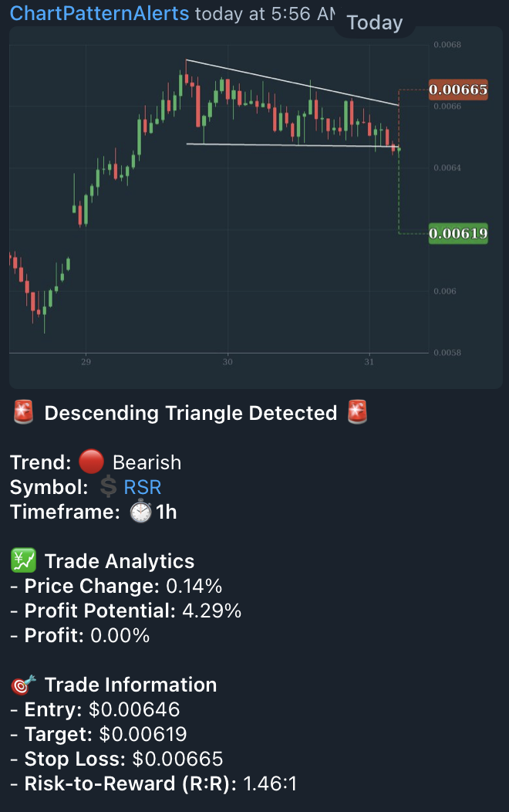Open the RSR symbol link
509x812 pixels.
(142, 487)
